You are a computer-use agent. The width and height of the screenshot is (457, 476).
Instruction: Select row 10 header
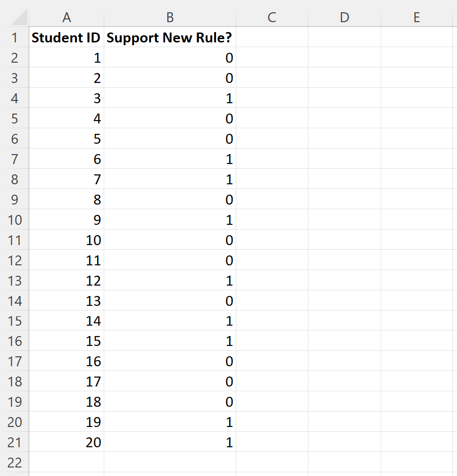coord(15,220)
